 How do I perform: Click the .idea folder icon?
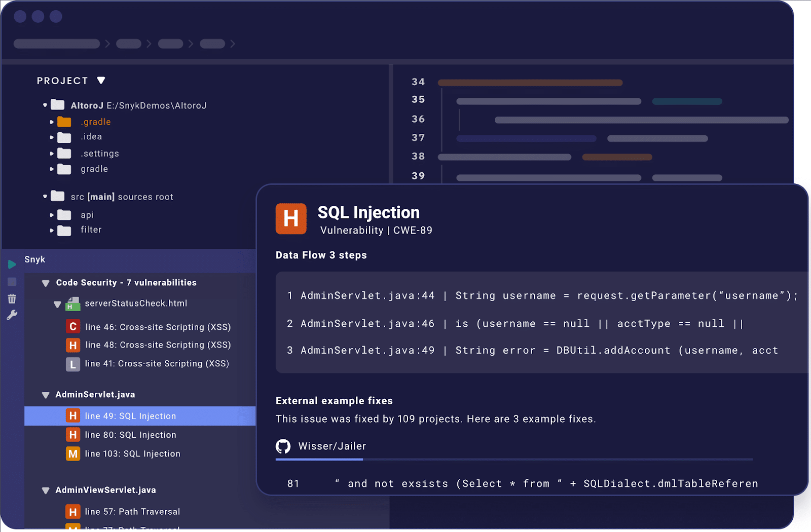tap(64, 137)
